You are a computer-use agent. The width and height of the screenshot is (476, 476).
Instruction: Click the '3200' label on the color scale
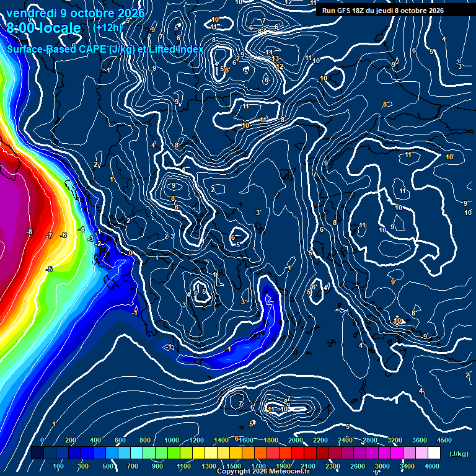395,440
